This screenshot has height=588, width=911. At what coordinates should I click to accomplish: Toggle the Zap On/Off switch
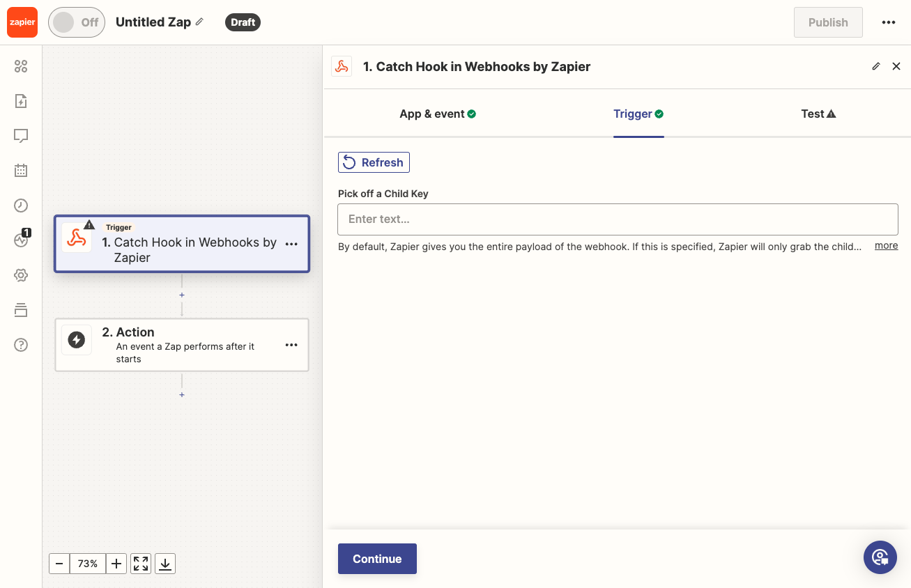point(77,22)
